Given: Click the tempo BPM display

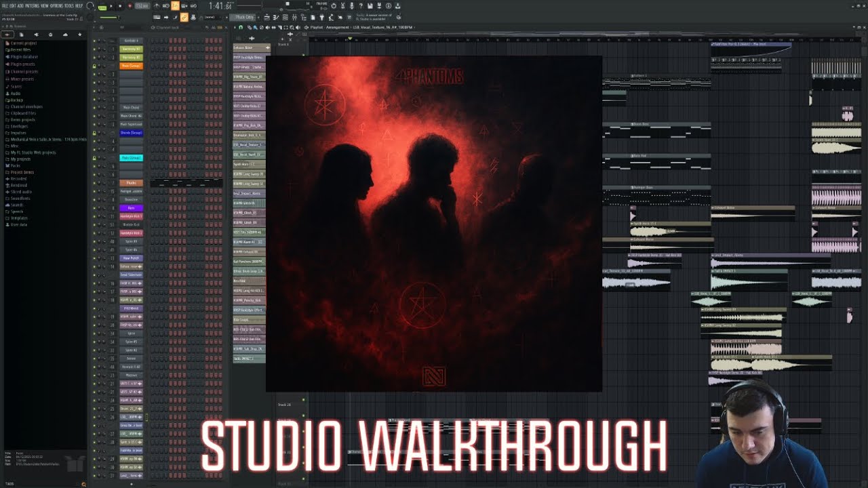Looking at the screenshot, I should click(x=142, y=6).
